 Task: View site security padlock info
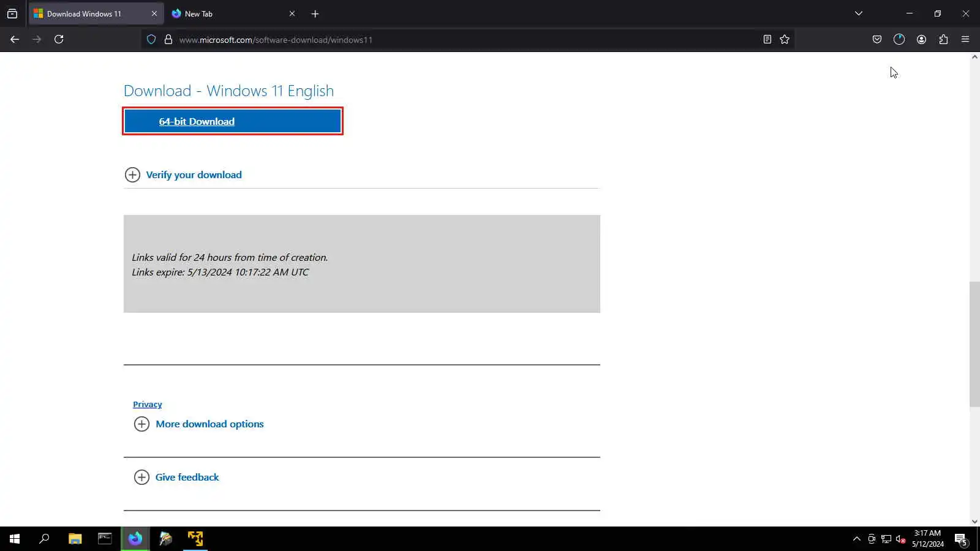(168, 40)
